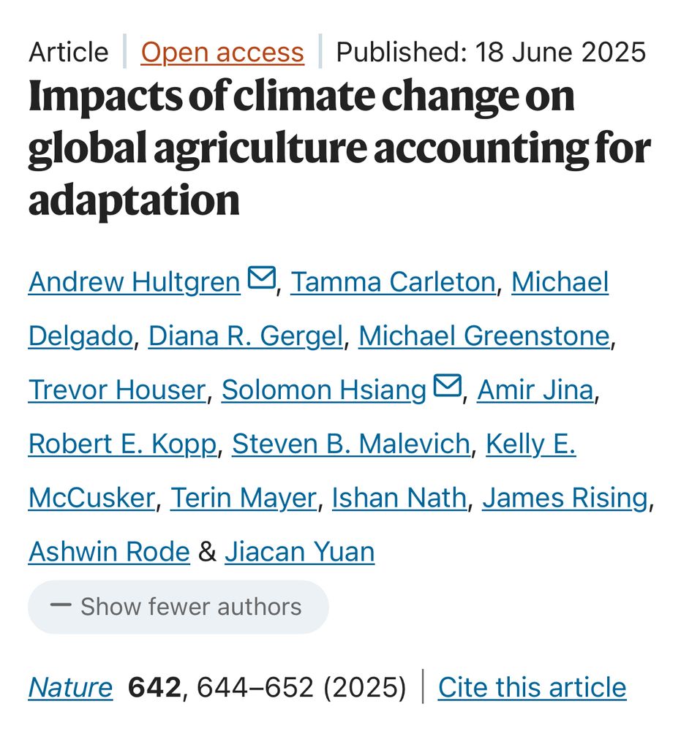
Task: Click the envelope icon beside Solomon Hsiang
Action: (448, 385)
